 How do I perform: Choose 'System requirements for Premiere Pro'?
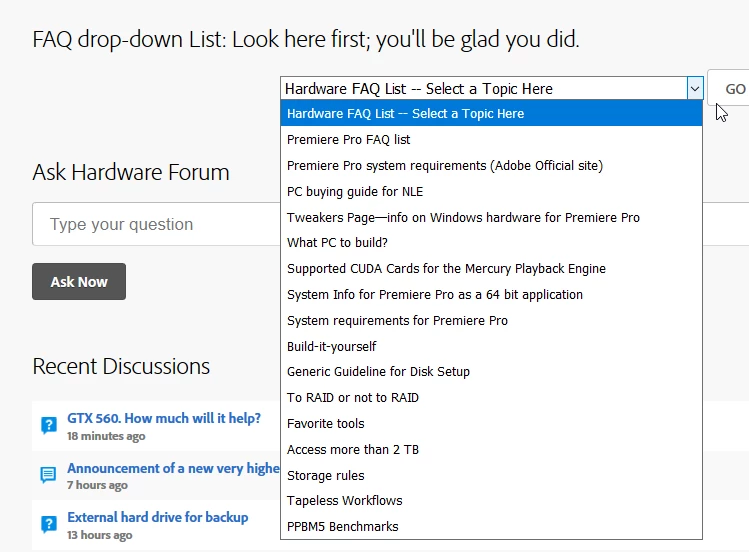pos(492,320)
